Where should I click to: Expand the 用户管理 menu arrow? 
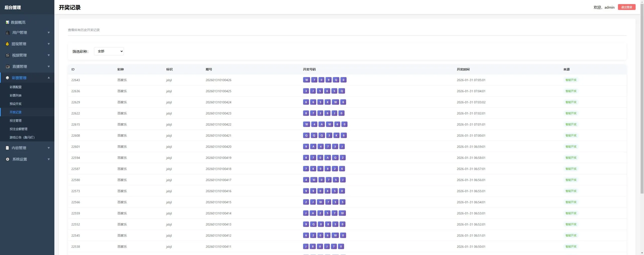pyautogui.click(x=49, y=33)
